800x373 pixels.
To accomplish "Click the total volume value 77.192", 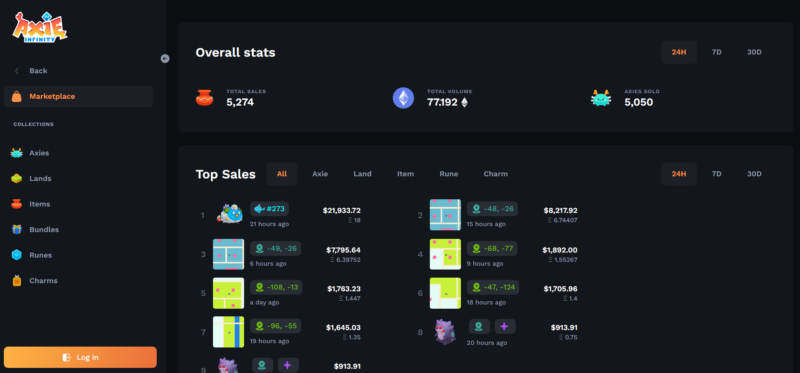I will click(x=442, y=102).
